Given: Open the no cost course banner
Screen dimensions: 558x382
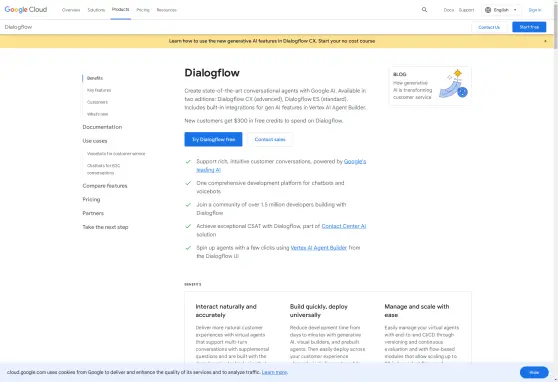Looking at the screenshot, I should tap(272, 41).
